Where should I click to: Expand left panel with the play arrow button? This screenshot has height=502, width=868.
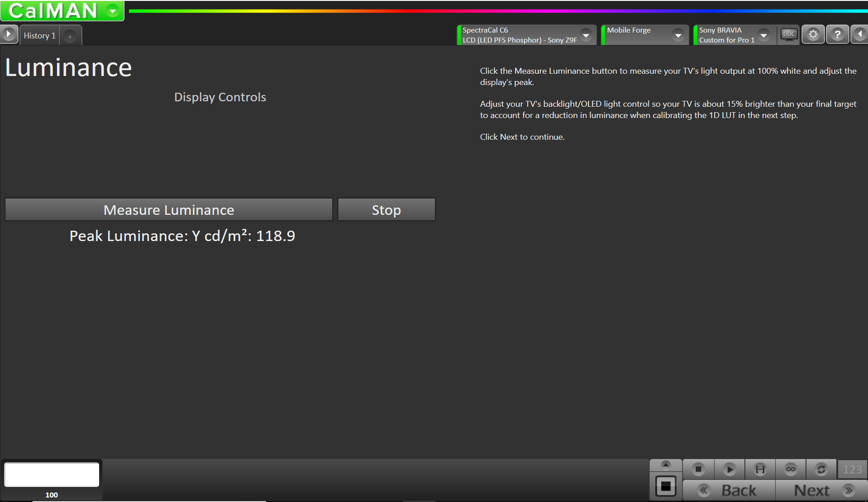point(9,34)
